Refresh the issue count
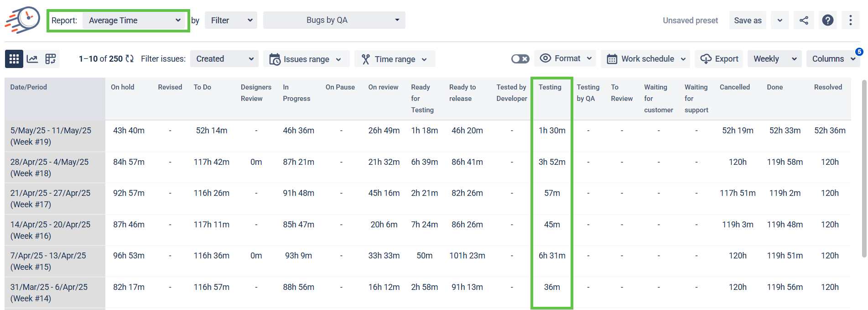The height and width of the screenshot is (310, 868). [130, 58]
